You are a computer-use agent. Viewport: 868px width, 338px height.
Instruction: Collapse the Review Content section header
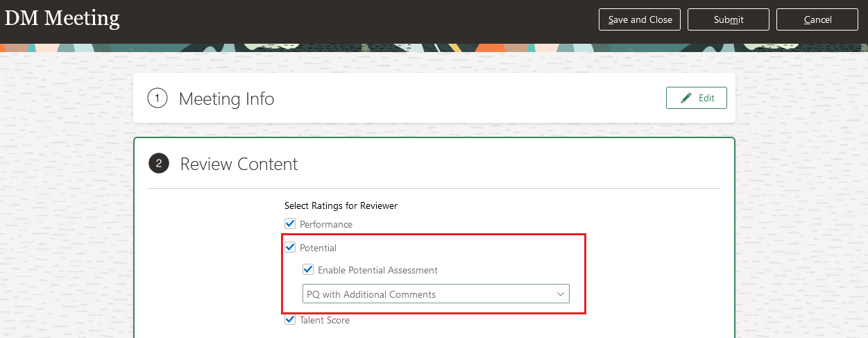[239, 164]
